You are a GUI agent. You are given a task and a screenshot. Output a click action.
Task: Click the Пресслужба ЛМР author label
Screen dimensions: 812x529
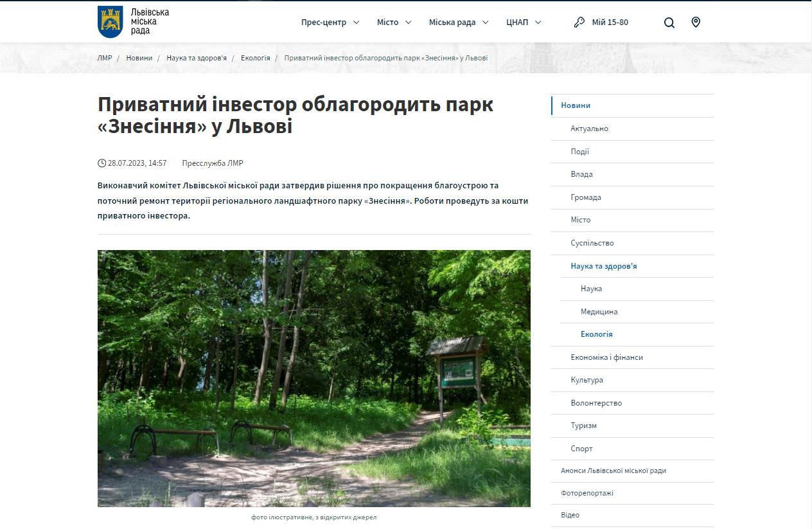click(x=213, y=163)
